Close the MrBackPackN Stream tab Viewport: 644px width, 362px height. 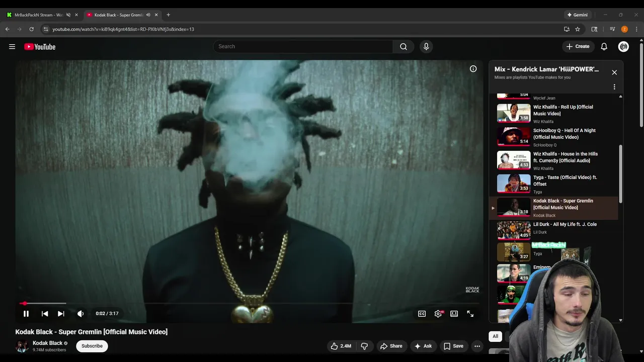pos(76,15)
